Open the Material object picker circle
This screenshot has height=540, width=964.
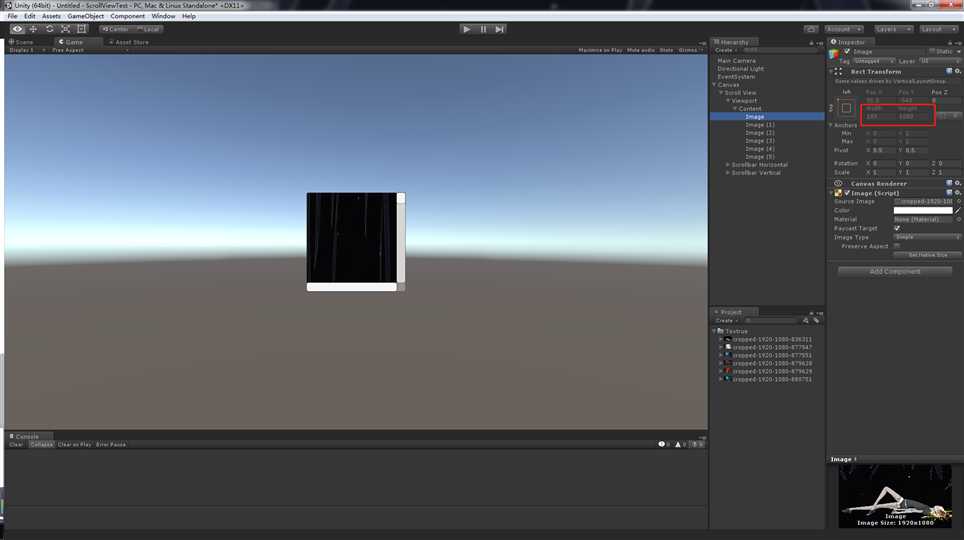click(958, 220)
